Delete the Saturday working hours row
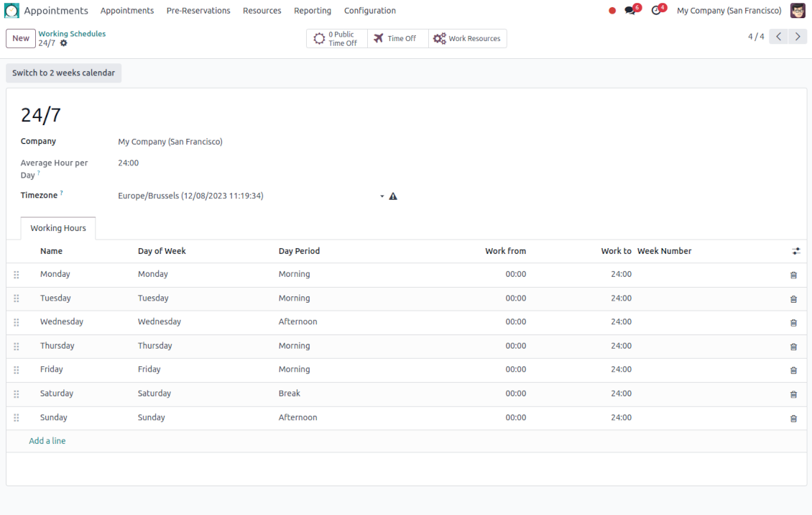This screenshot has width=812, height=515. [793, 394]
